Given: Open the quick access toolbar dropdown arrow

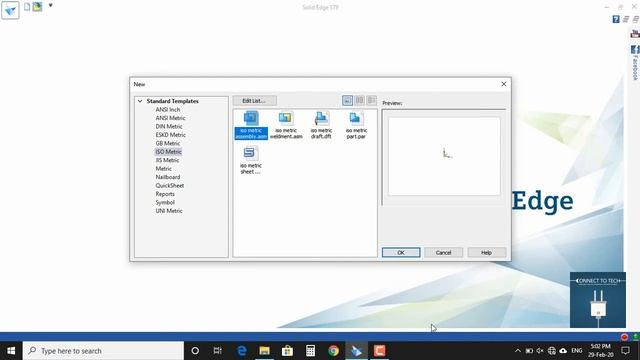Looking at the screenshot, I should click(x=51, y=6).
